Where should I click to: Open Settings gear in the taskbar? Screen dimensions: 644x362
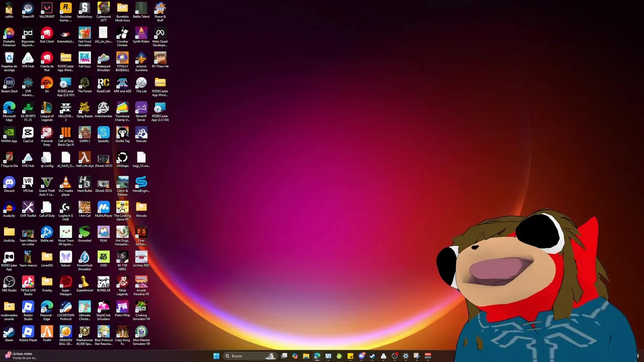406,356
